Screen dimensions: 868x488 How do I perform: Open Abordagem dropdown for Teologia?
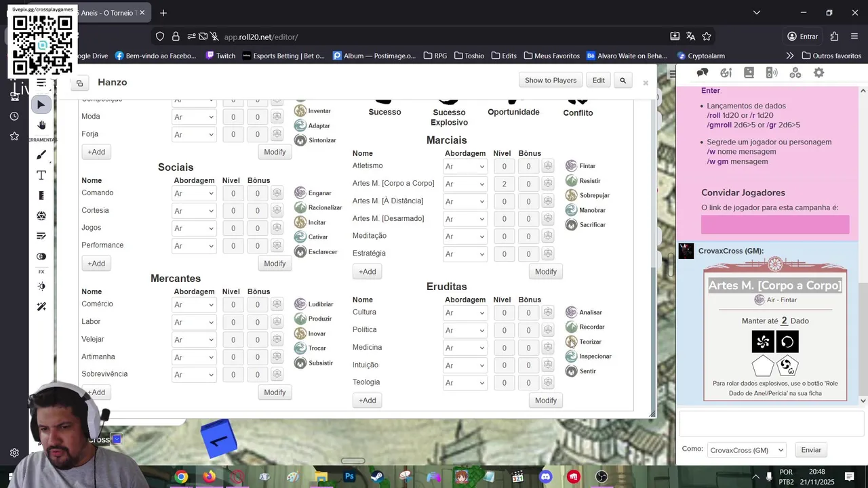click(x=465, y=383)
